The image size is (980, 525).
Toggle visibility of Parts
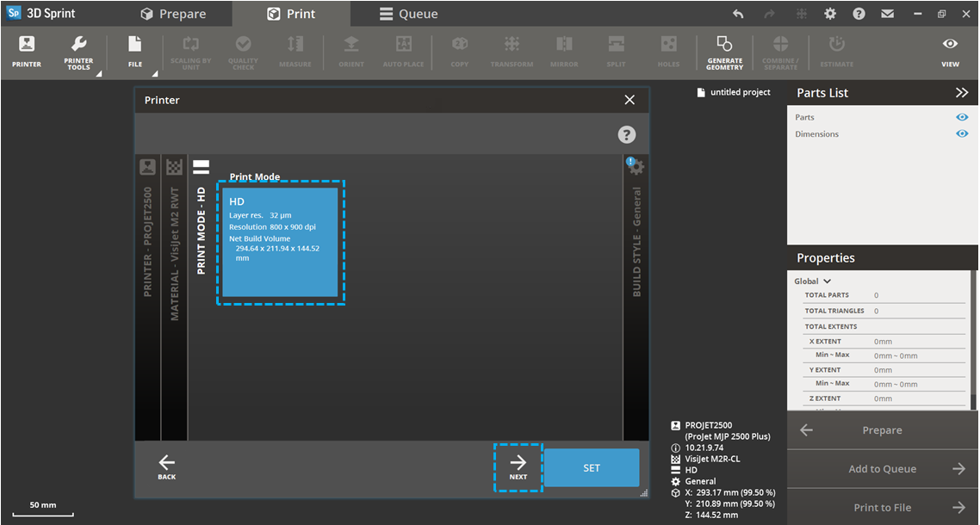(x=962, y=117)
